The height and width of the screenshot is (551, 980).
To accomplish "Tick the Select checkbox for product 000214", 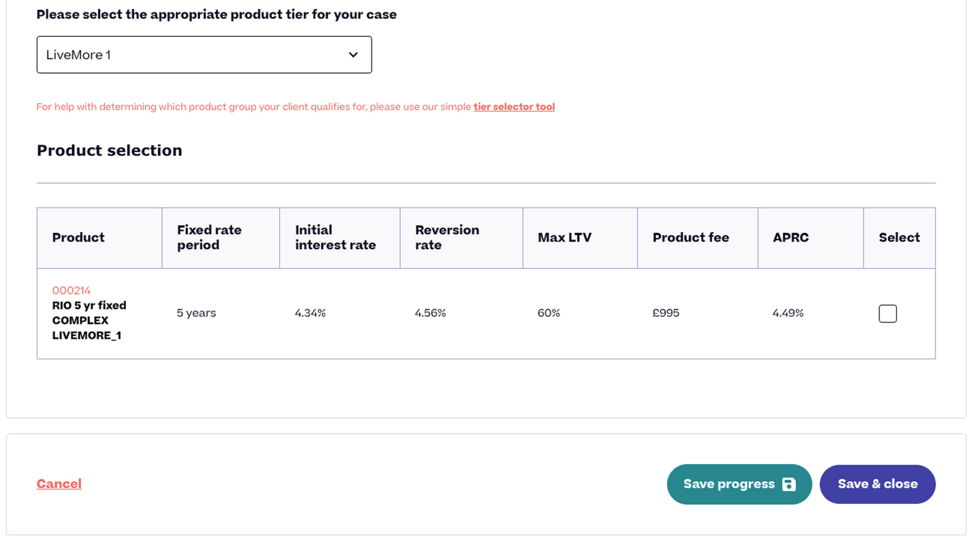I will click(x=887, y=314).
